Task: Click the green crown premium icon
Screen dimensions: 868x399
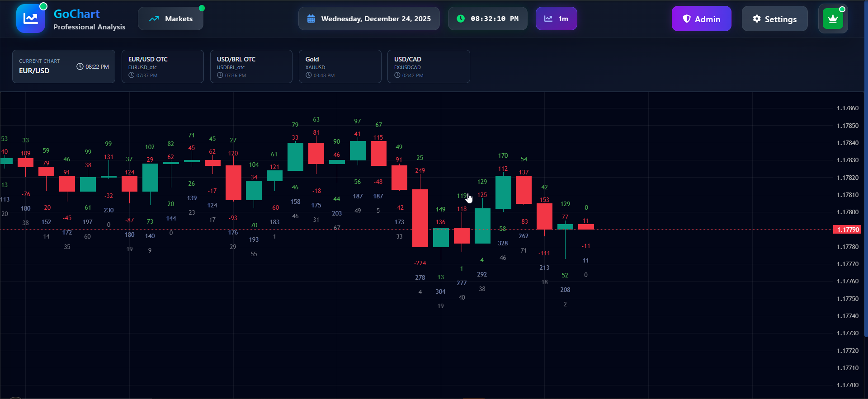Action: click(833, 19)
